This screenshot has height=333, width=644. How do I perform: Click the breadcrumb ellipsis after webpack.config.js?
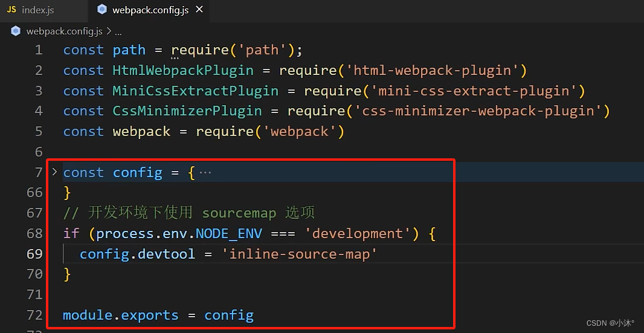coord(118,31)
